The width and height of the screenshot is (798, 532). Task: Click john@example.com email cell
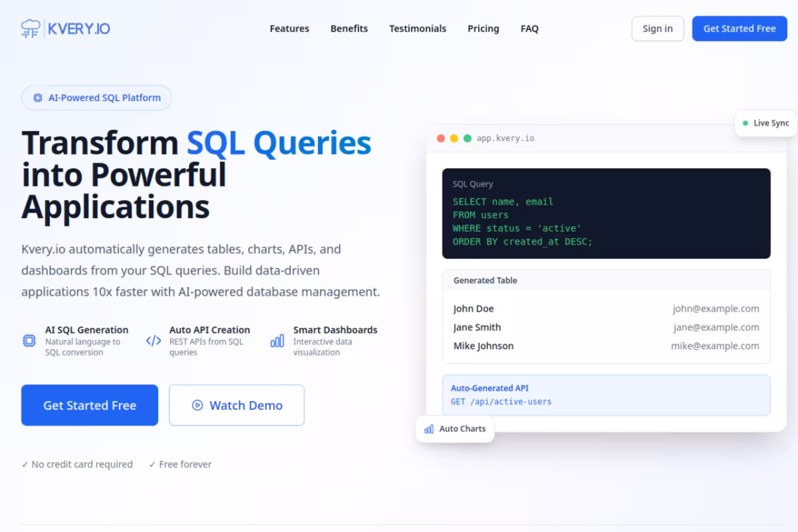716,309
